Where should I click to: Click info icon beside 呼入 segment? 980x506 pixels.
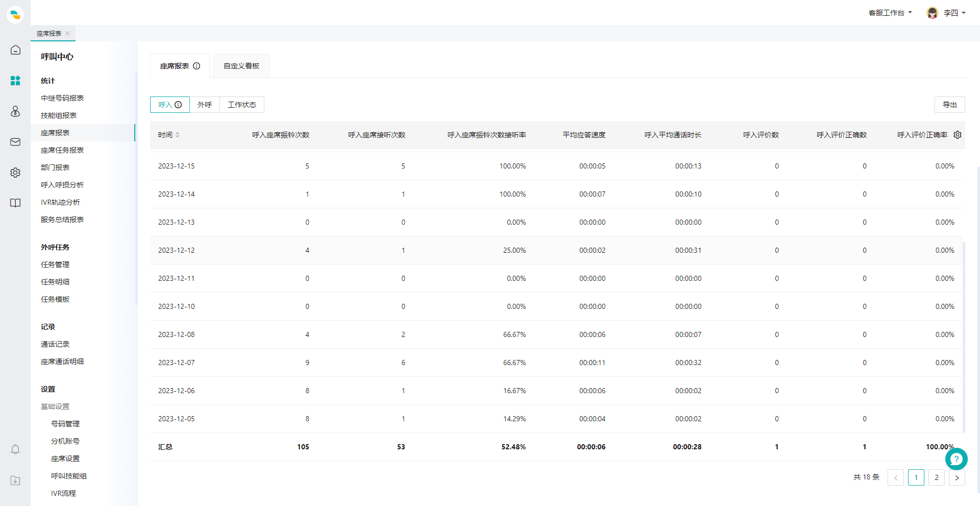(178, 105)
